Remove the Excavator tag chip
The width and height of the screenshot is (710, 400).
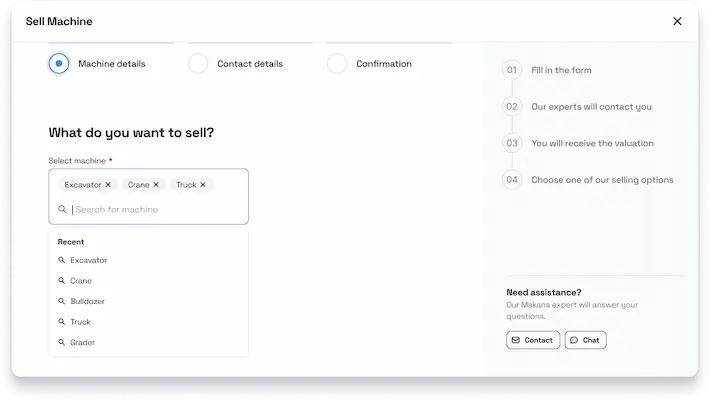108,184
